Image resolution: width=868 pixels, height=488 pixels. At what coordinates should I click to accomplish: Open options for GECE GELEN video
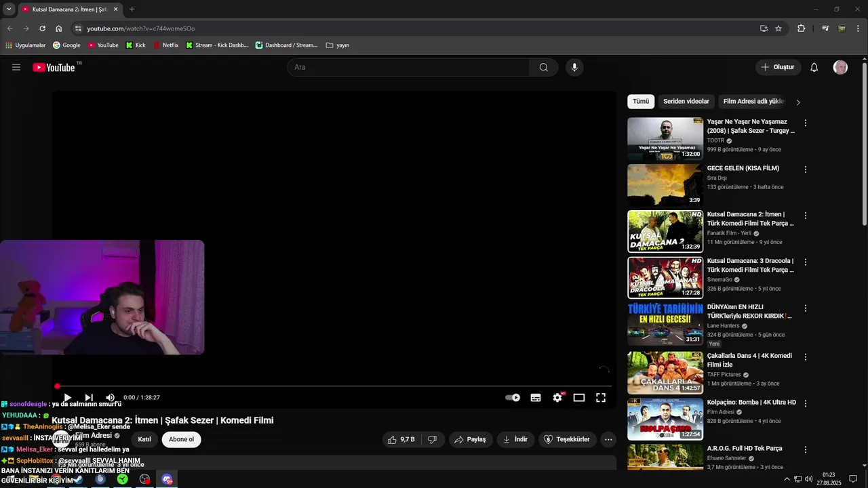coord(806,169)
